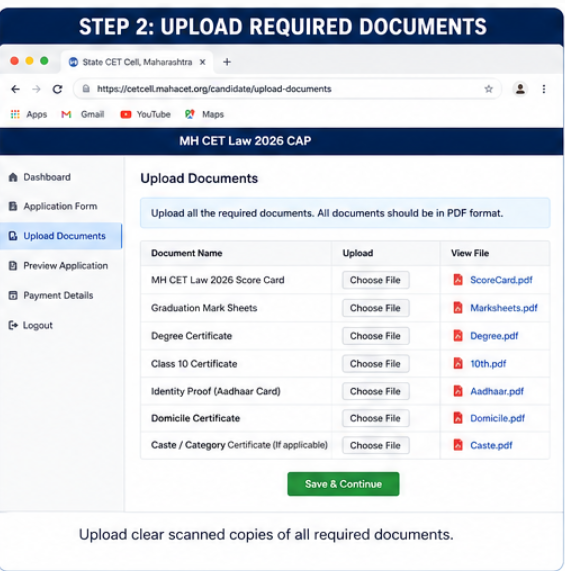Viewport: 565px width, 571px height.
Task: Open browser three-dot menu
Action: tap(544, 89)
